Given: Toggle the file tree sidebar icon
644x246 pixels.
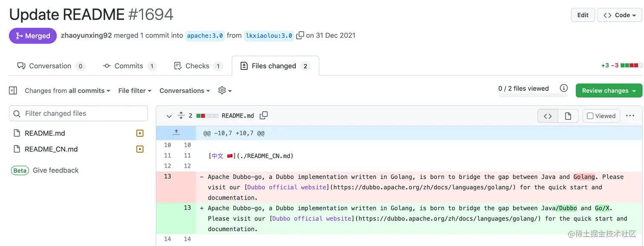Looking at the screenshot, I should (13, 90).
